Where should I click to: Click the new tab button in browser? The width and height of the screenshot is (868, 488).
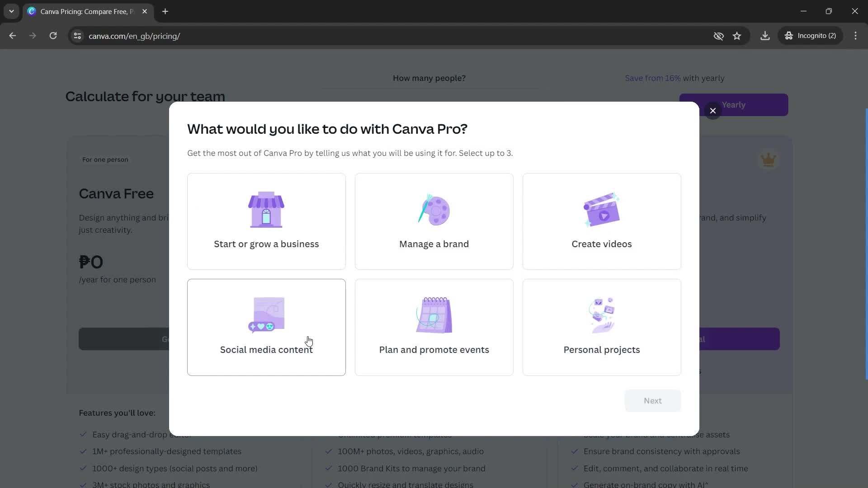pyautogui.click(x=165, y=11)
